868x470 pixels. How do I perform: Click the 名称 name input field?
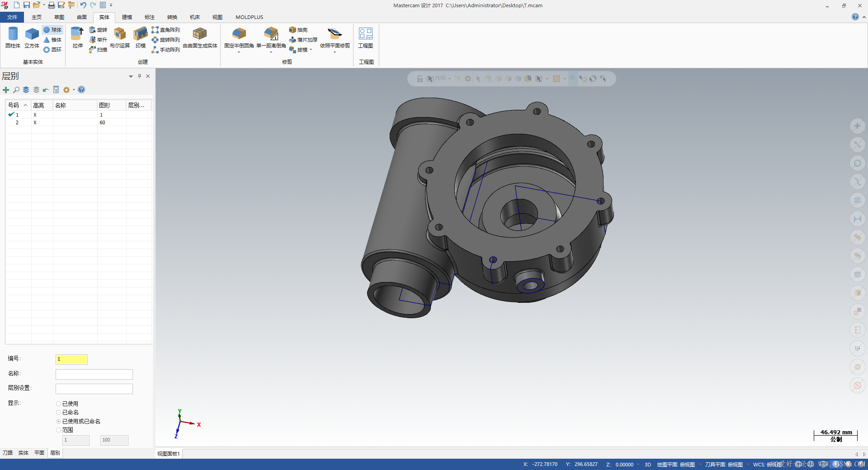94,374
